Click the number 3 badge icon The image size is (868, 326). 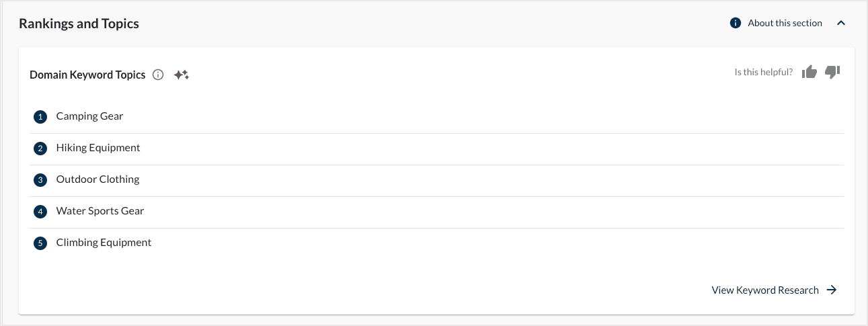point(40,180)
